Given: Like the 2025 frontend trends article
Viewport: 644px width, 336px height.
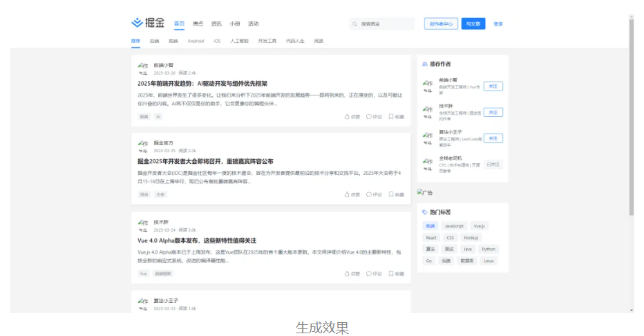Looking at the screenshot, I should (352, 117).
